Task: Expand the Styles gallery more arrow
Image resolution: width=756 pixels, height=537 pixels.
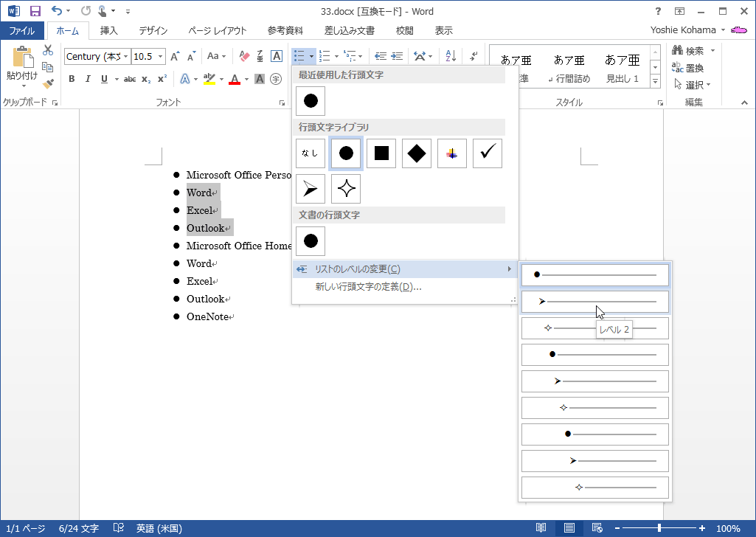Action: pyautogui.click(x=655, y=82)
